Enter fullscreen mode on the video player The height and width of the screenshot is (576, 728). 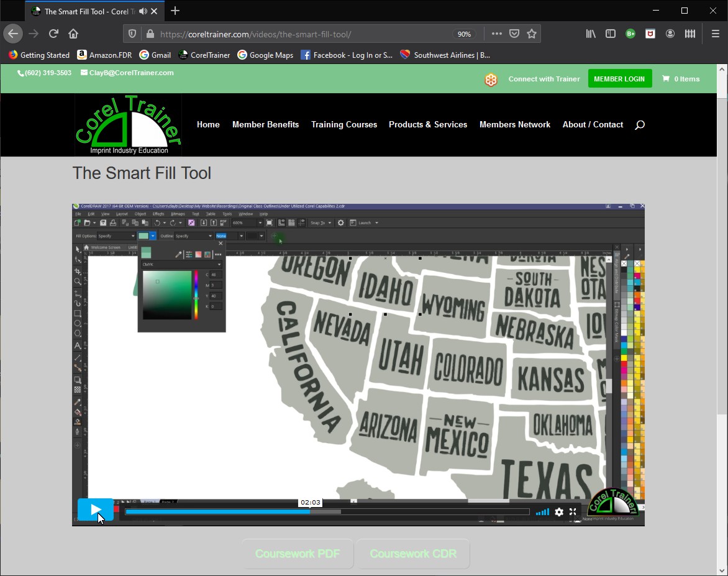click(x=573, y=512)
